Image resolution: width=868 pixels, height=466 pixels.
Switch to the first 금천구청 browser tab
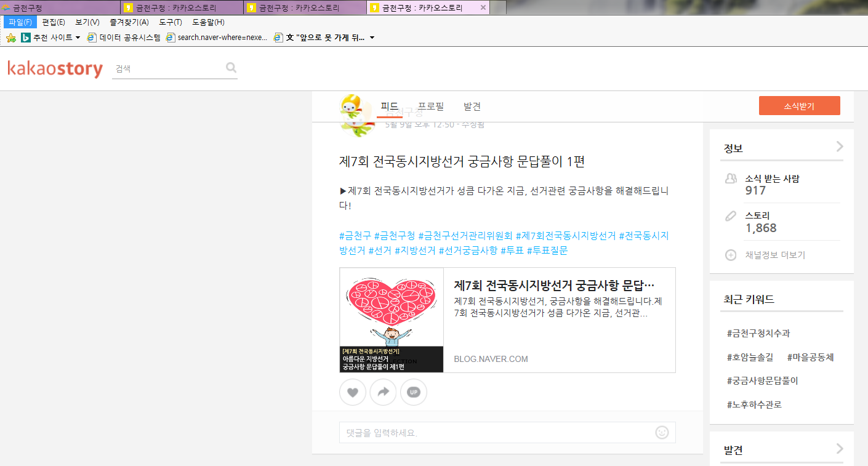click(x=60, y=8)
